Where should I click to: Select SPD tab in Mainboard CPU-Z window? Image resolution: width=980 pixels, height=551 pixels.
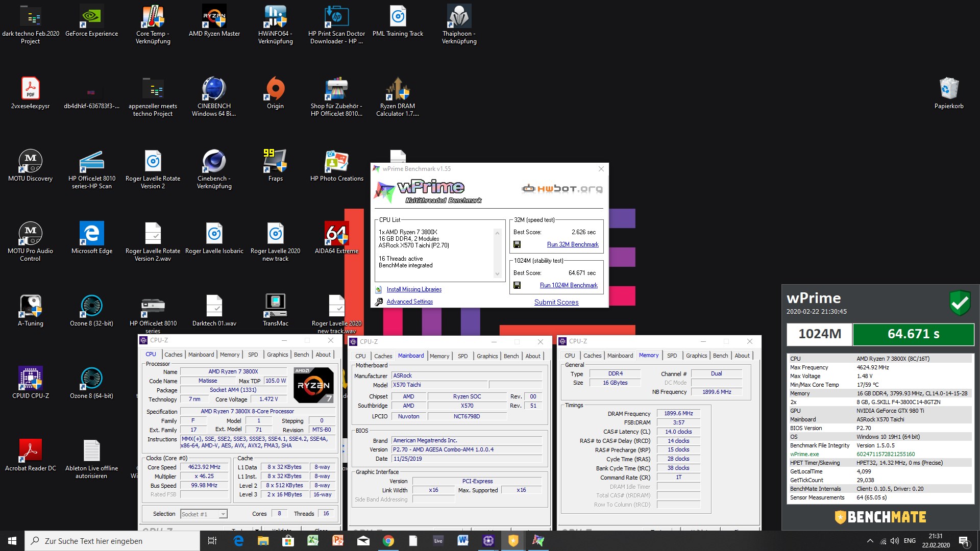[462, 356]
